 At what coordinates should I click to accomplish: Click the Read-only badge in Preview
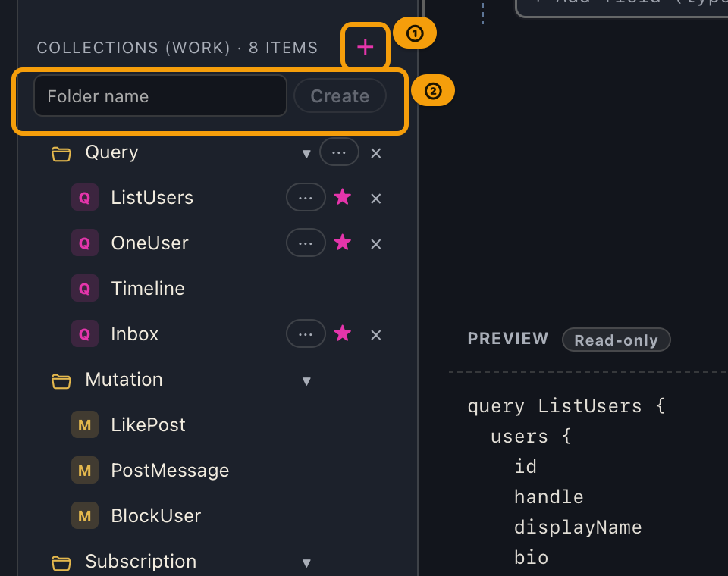(x=616, y=340)
